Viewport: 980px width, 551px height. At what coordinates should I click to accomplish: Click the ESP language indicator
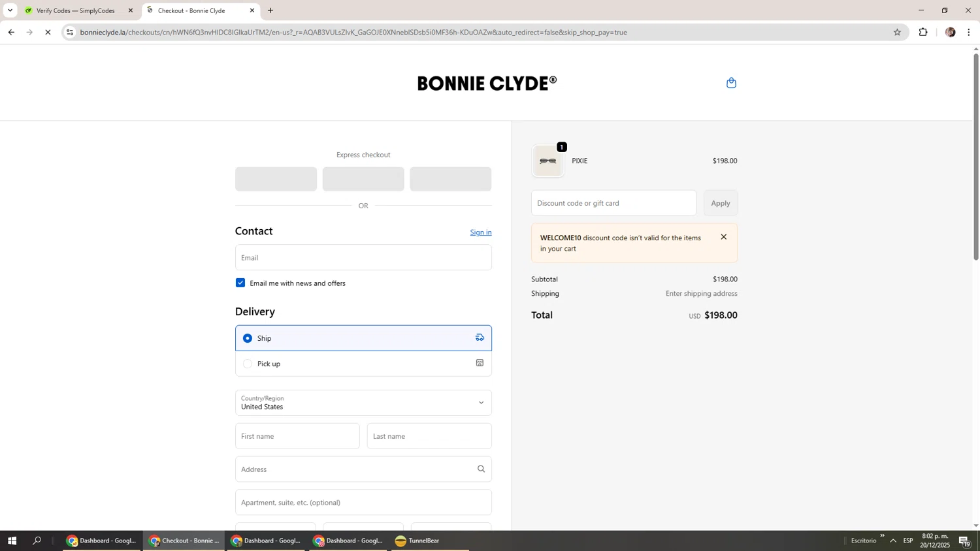point(908,541)
